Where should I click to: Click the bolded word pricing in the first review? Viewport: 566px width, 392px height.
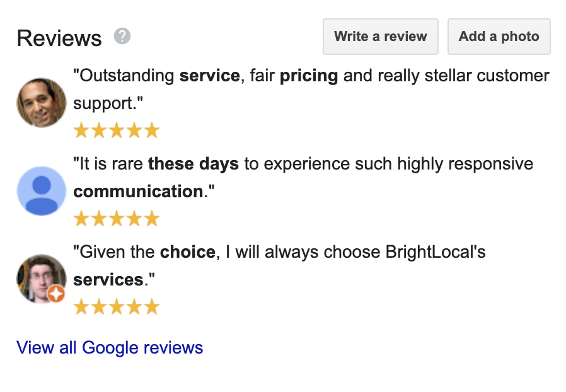(x=309, y=75)
